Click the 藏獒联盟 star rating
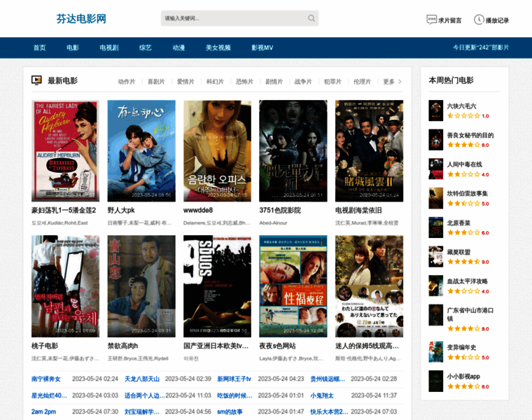 [x=464, y=262]
